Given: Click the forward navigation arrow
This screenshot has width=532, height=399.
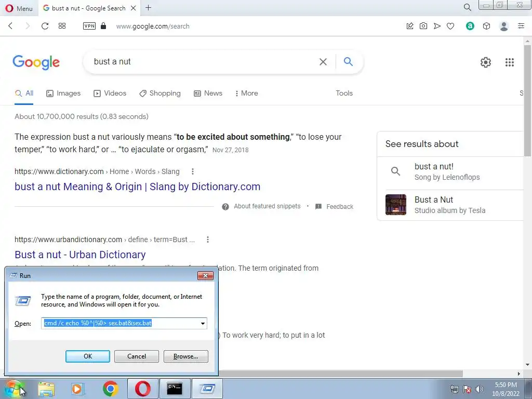Looking at the screenshot, I should point(28,26).
